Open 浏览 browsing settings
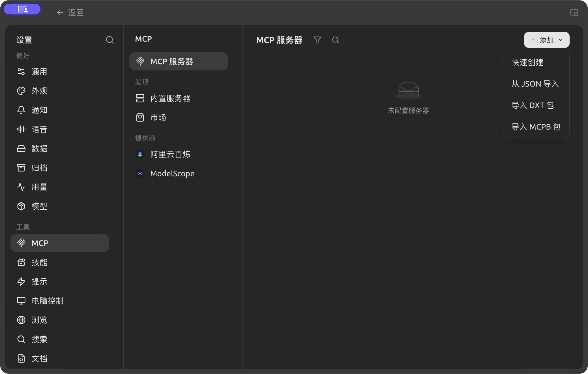The width and height of the screenshot is (588, 374). point(60,320)
